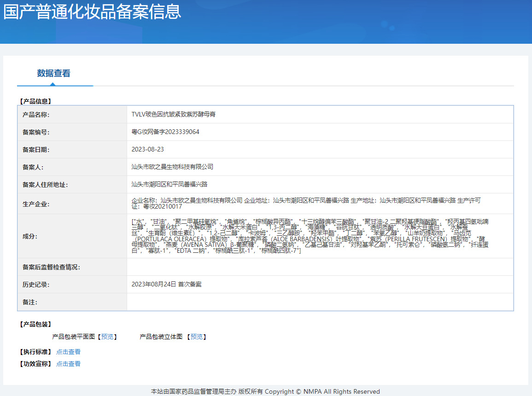Click the 生产企业 row label
The width and height of the screenshot is (532, 396).
(x=36, y=204)
